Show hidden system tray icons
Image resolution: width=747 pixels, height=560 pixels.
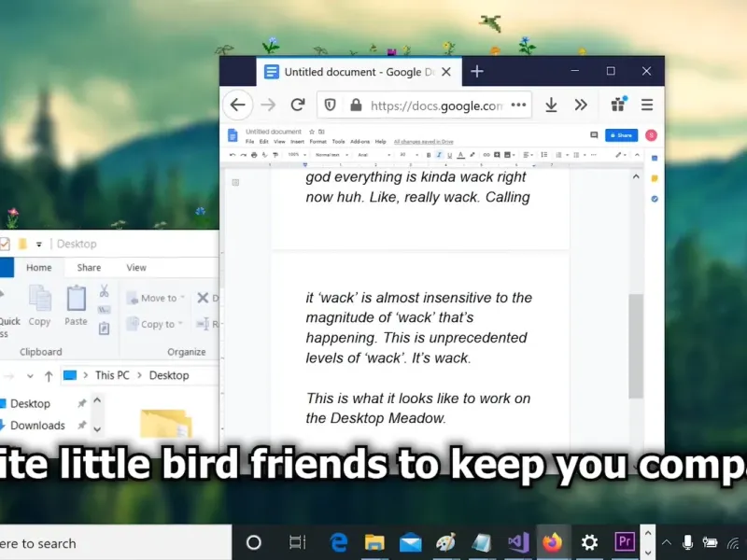point(667,542)
